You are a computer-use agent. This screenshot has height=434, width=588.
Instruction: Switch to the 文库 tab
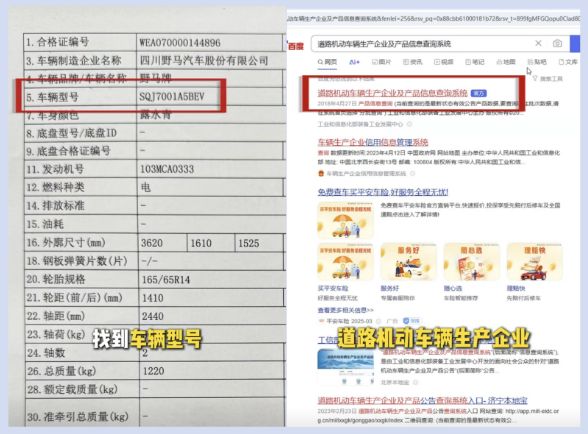click(568, 62)
